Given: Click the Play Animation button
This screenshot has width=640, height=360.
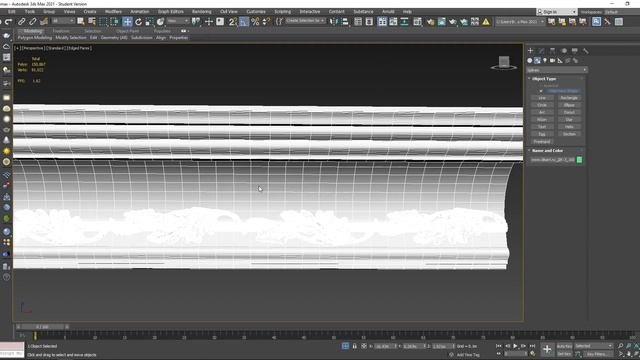Looking at the screenshot, I should 516,346.
